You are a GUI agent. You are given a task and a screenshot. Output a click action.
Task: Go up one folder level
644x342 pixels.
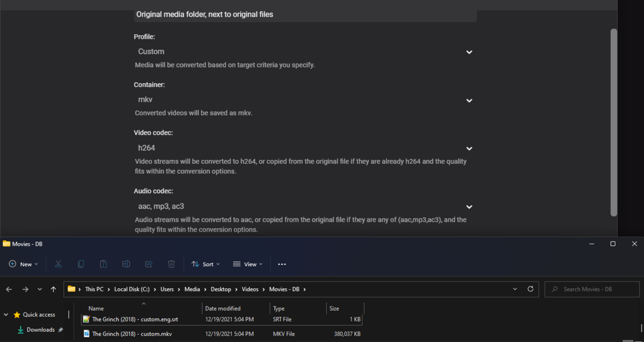tap(53, 289)
